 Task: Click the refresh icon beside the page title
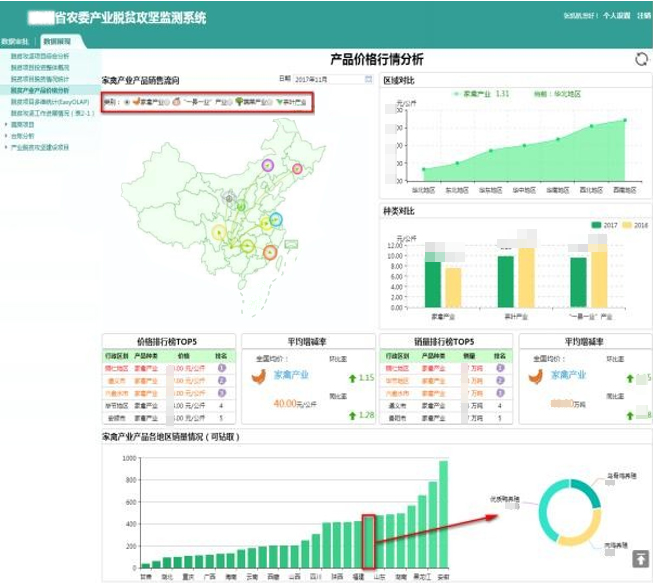641,59
